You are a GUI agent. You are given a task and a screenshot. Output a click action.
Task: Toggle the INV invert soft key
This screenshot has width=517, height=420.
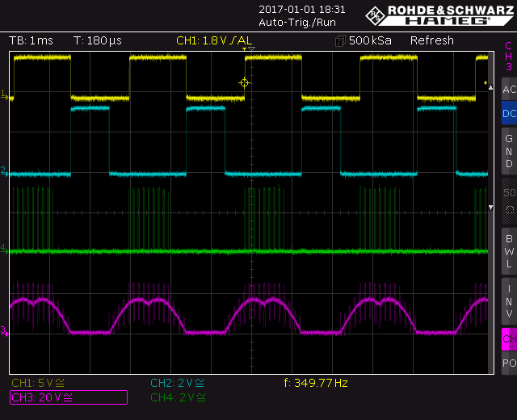(x=510, y=301)
